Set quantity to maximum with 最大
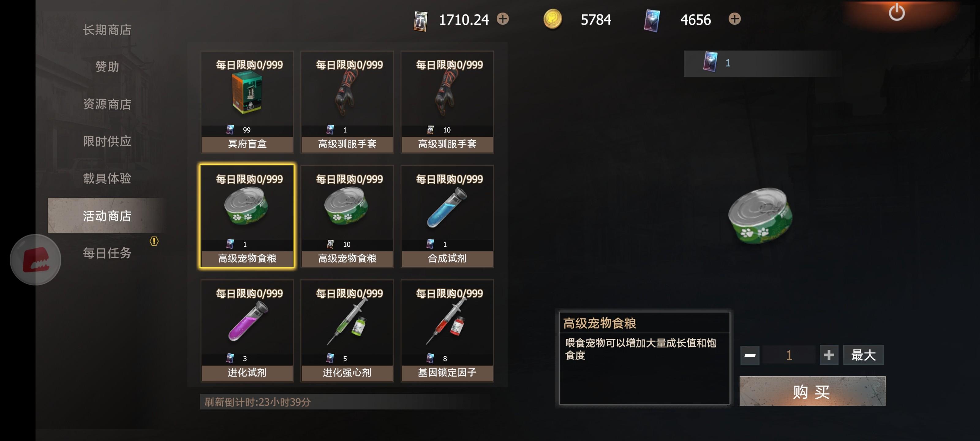Viewport: 980px width, 441px height. 863,355
